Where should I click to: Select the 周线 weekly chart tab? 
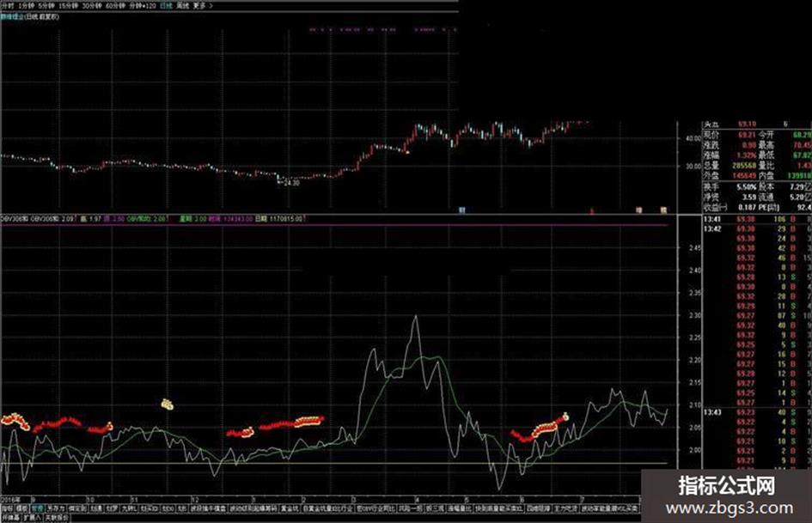pos(182,6)
